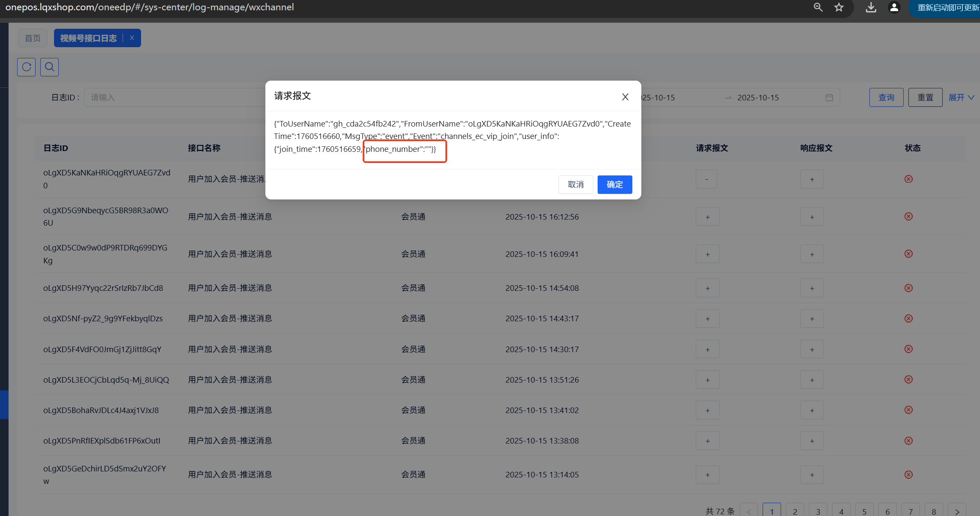Click the search magnifier icon button

(50, 67)
